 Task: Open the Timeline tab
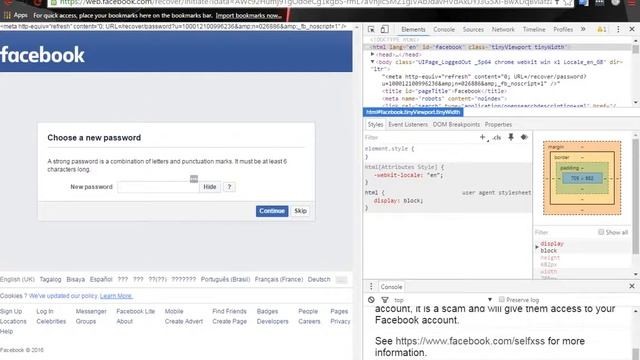[534, 29]
